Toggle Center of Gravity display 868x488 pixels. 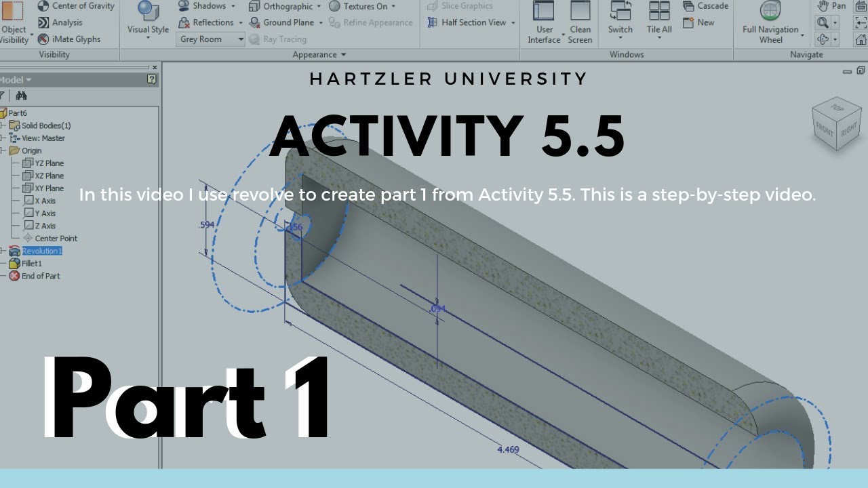[x=75, y=6]
